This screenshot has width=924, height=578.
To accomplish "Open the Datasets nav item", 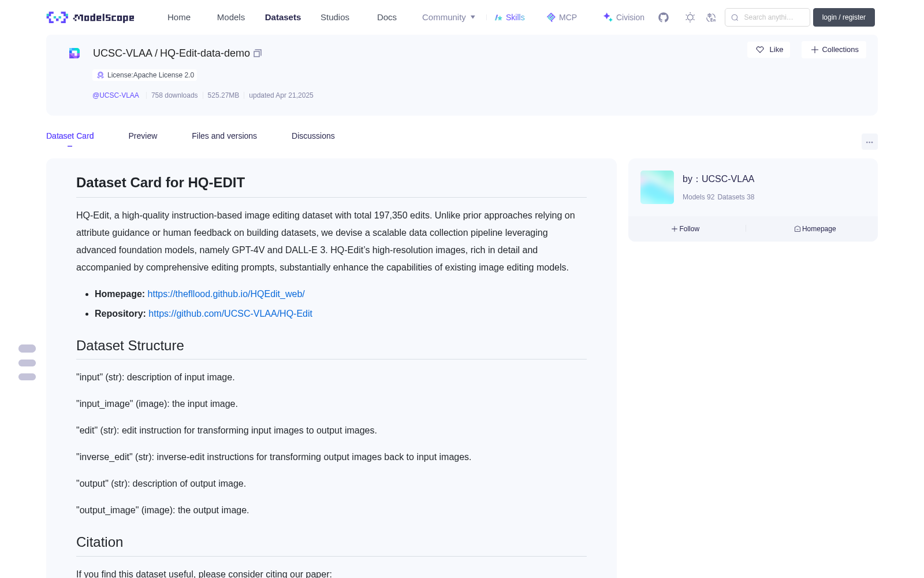I will pyautogui.click(x=283, y=17).
